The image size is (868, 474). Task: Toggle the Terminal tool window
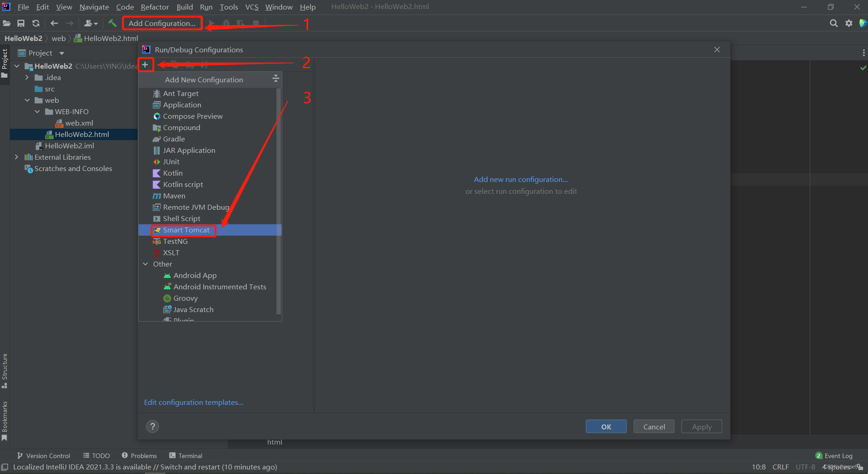(x=185, y=455)
